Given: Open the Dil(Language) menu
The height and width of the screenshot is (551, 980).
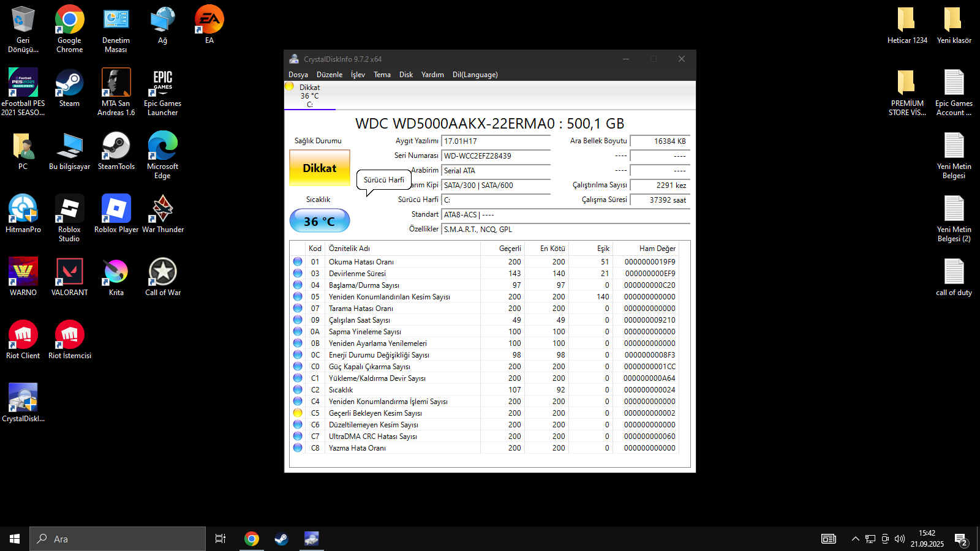Looking at the screenshot, I should click(475, 75).
